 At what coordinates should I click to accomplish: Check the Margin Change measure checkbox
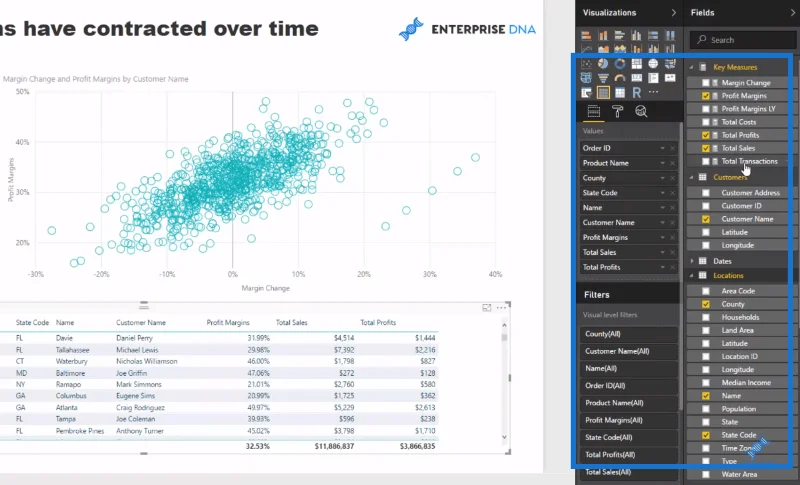tap(706, 83)
